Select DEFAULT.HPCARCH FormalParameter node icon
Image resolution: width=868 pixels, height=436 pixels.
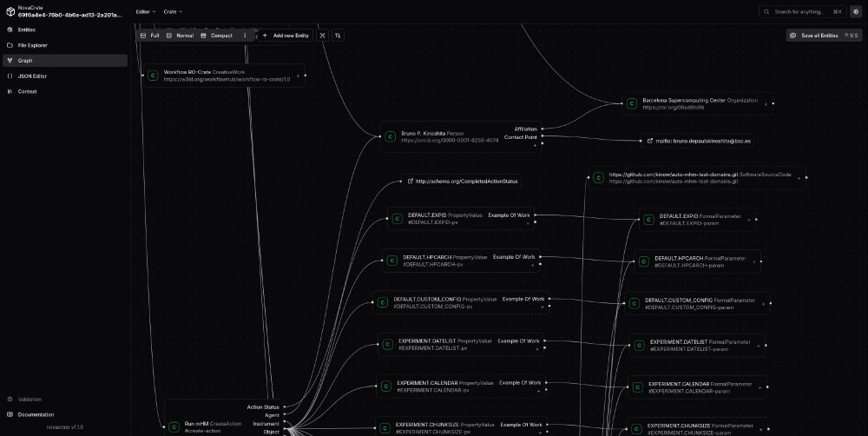pos(644,261)
